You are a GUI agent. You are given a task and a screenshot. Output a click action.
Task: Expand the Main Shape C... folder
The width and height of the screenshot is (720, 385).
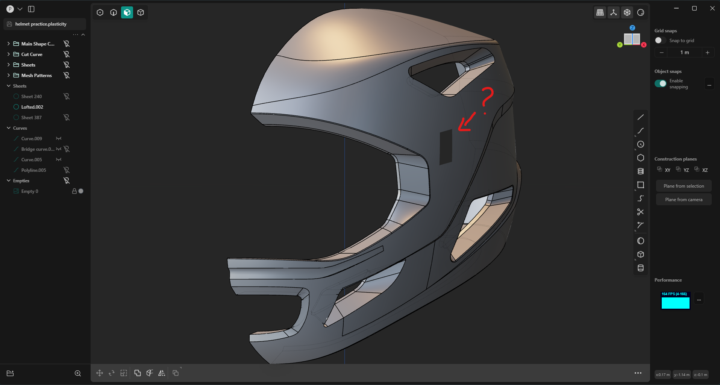click(x=8, y=44)
